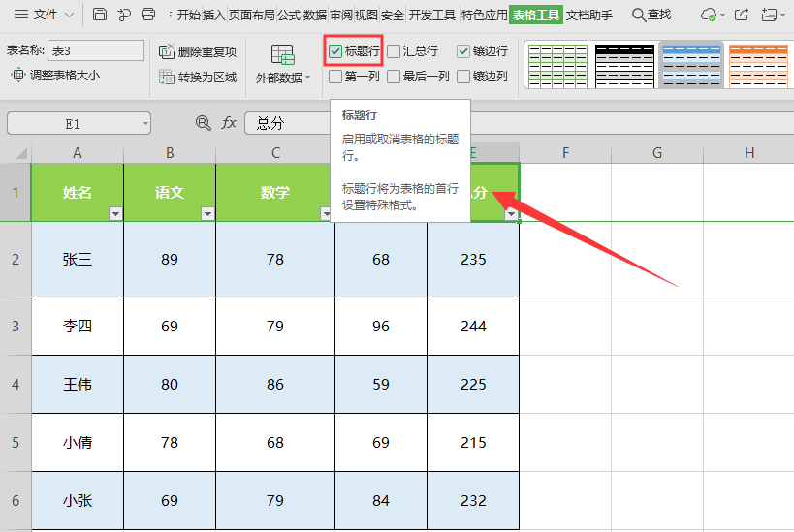Click the zoom magnifier icon beside fx
794x532 pixels.
click(203, 123)
